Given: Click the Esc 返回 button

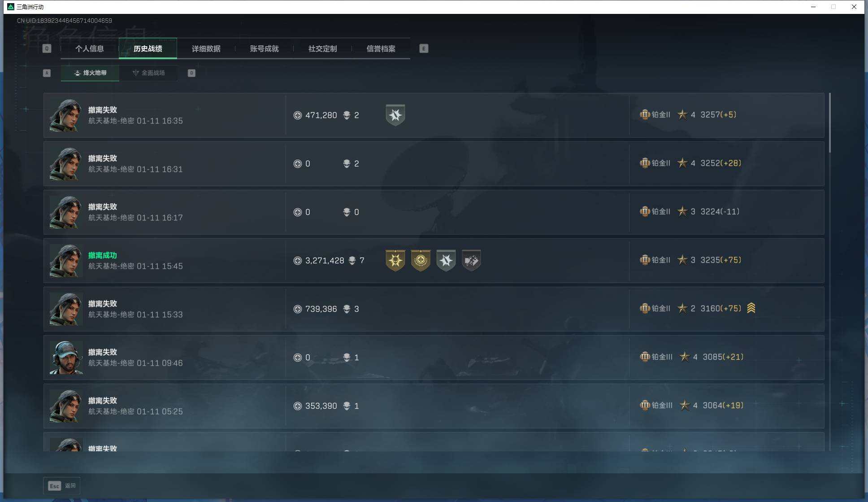Looking at the screenshot, I should (x=61, y=486).
